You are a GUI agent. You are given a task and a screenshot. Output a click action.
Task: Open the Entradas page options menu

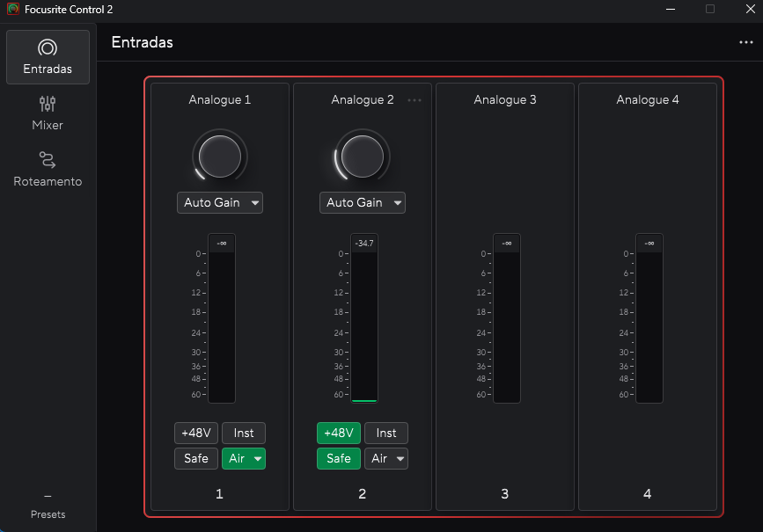pos(746,42)
